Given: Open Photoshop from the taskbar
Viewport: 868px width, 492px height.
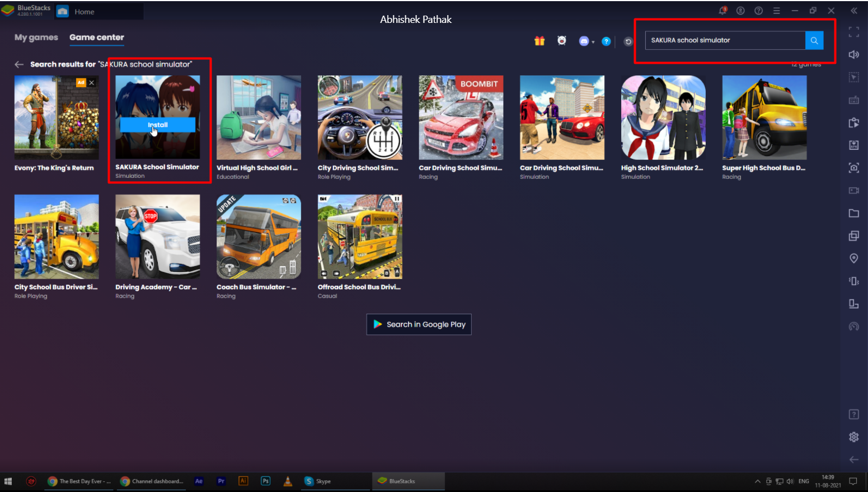Looking at the screenshot, I should [x=266, y=481].
